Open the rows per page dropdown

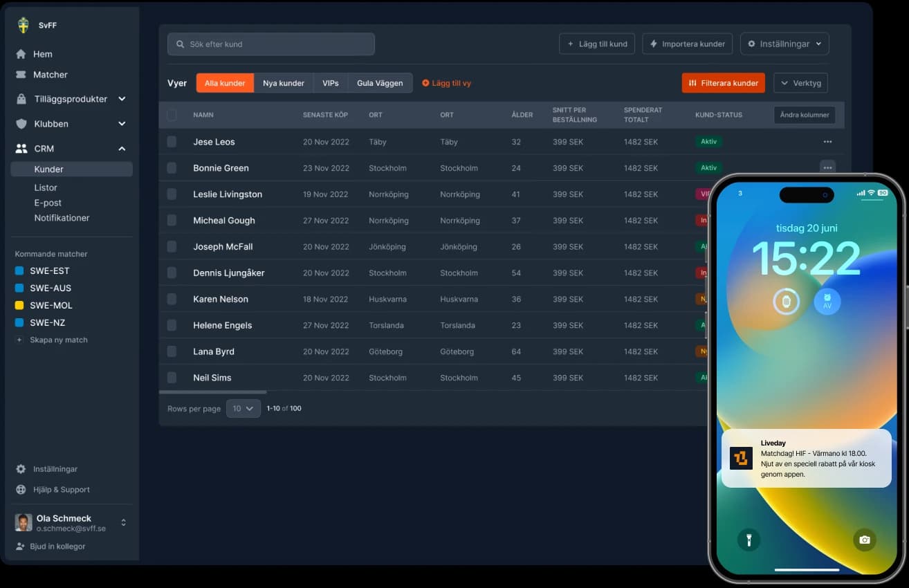(x=243, y=409)
